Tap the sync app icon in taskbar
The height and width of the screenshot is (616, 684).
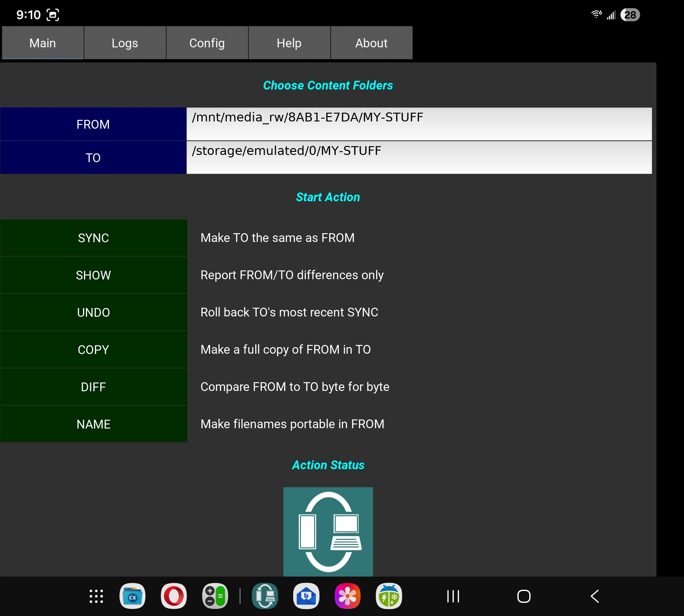[265, 596]
